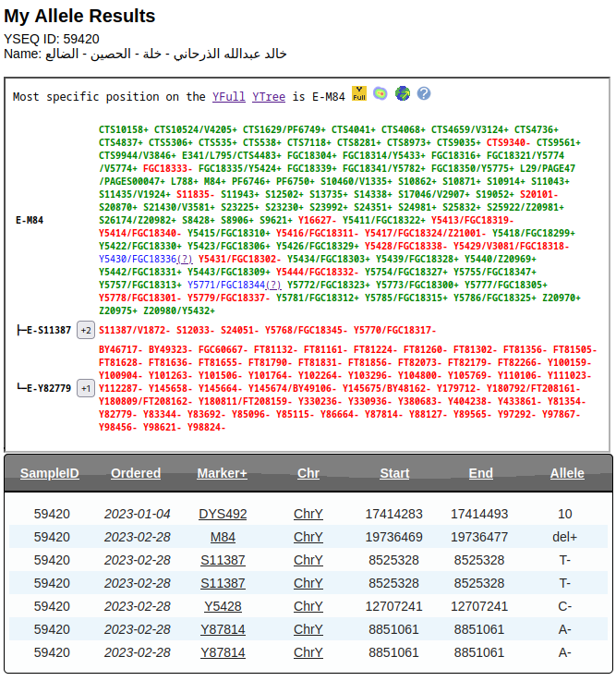Click allele value 10 in DYS492 row
The height and width of the screenshot is (681, 616).
565,514
